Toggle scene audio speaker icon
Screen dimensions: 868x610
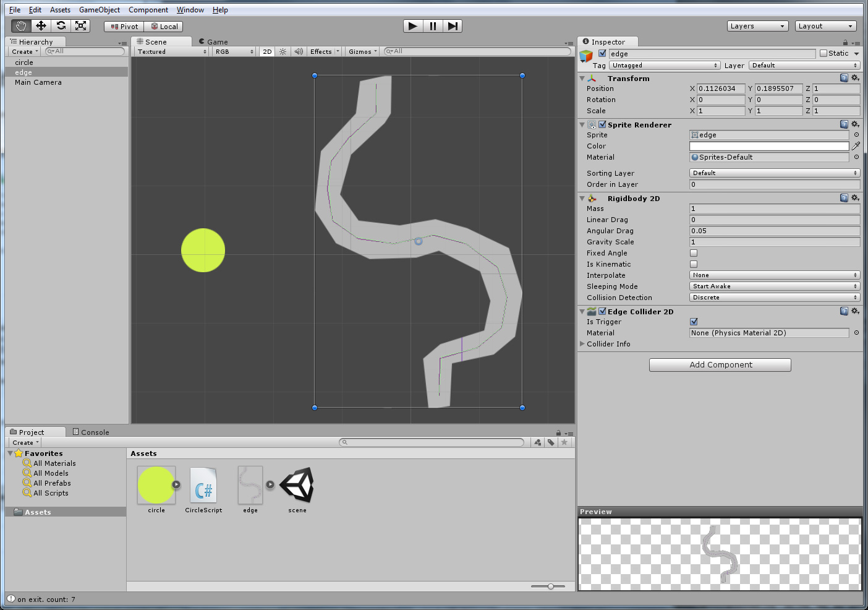[x=299, y=52]
